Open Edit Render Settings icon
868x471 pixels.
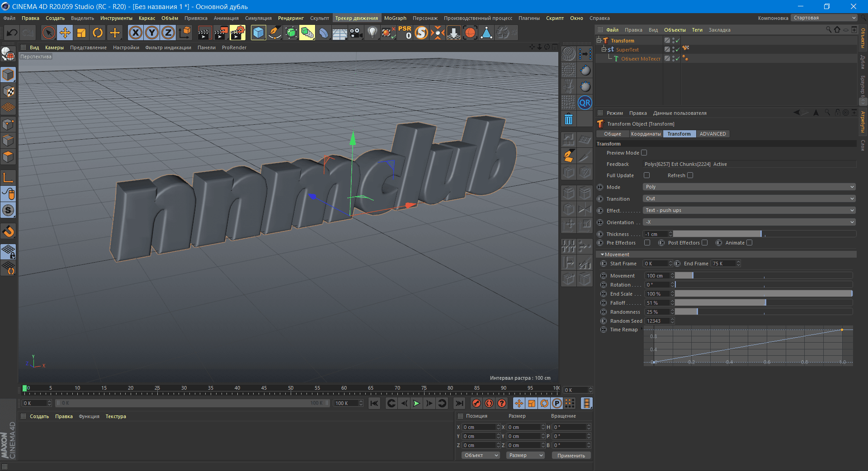pyautogui.click(x=238, y=33)
